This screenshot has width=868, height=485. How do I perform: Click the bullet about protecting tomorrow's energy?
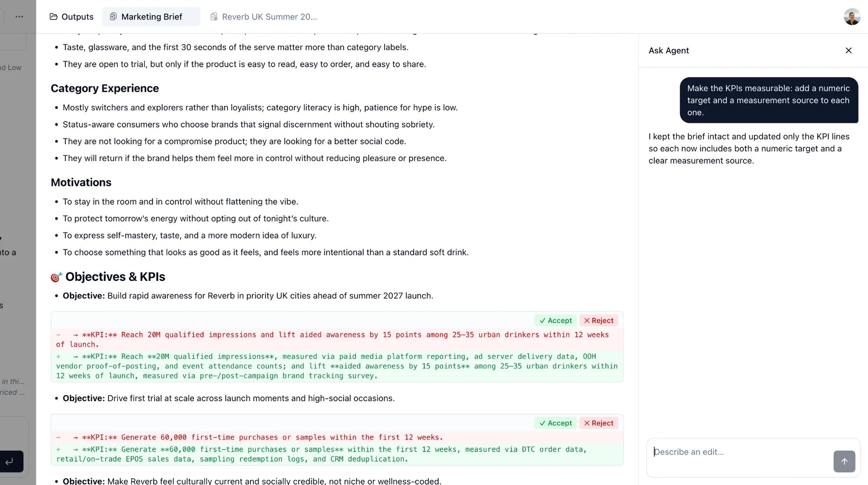[x=196, y=218]
